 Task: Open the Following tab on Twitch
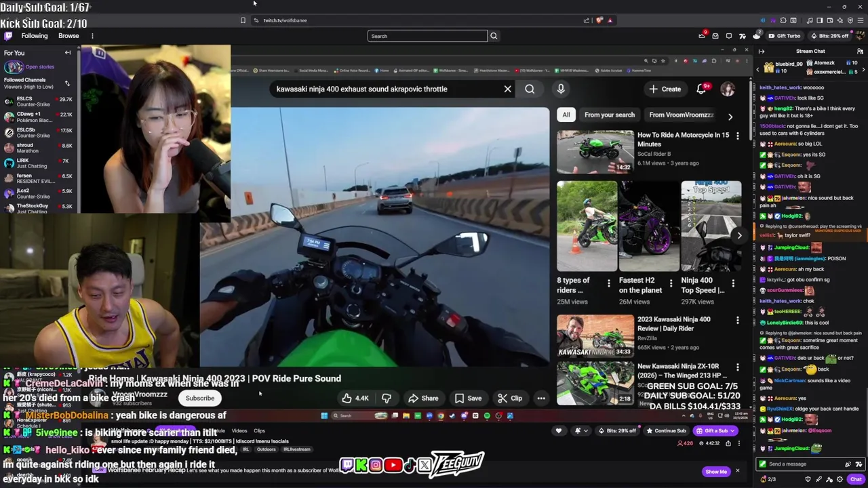(35, 36)
